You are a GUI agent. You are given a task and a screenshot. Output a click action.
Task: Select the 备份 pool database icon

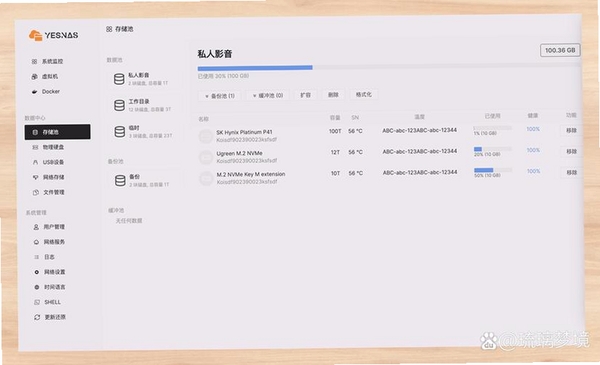coord(120,180)
